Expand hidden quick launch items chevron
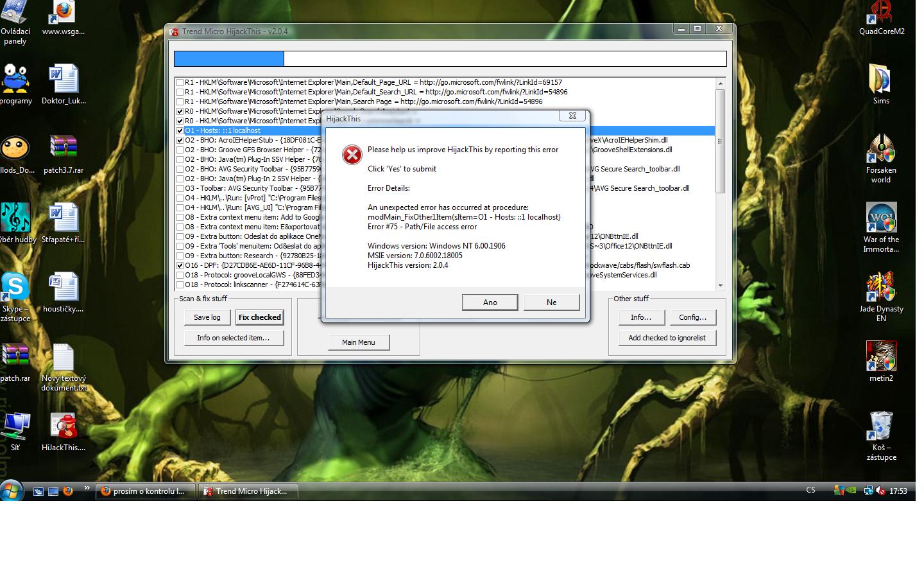Viewport: 924px width, 578px height. tap(87, 488)
